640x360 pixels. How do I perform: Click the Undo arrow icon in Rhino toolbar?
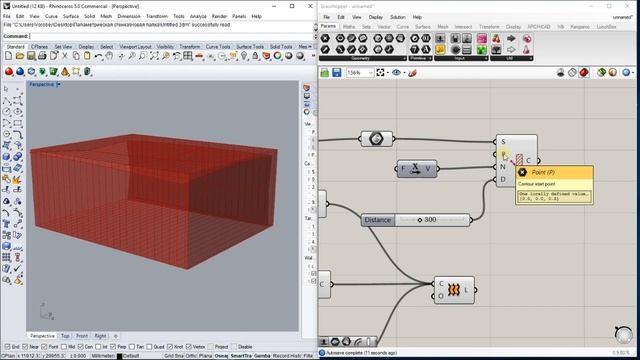point(98,56)
